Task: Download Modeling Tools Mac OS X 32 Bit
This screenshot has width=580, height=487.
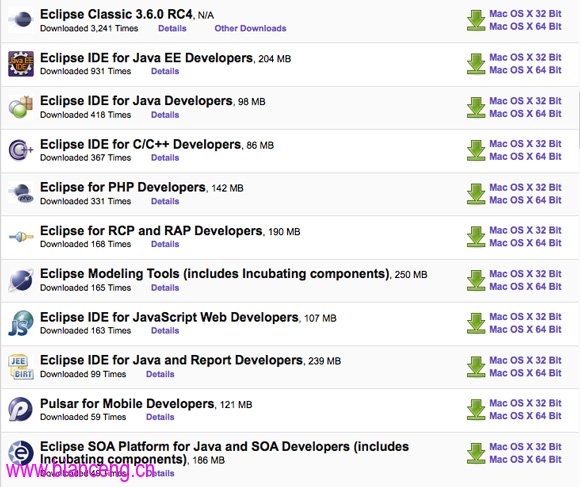Action: 525,274
